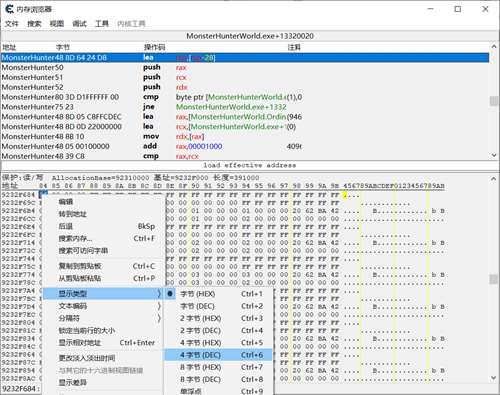Open the 调试 menu
The image size is (500, 395).
[79, 24]
